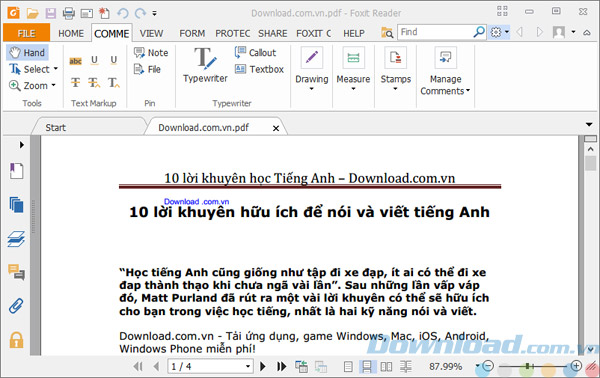This screenshot has width=600, height=378.
Task: Select the Hand tool
Action: pyautogui.click(x=28, y=52)
